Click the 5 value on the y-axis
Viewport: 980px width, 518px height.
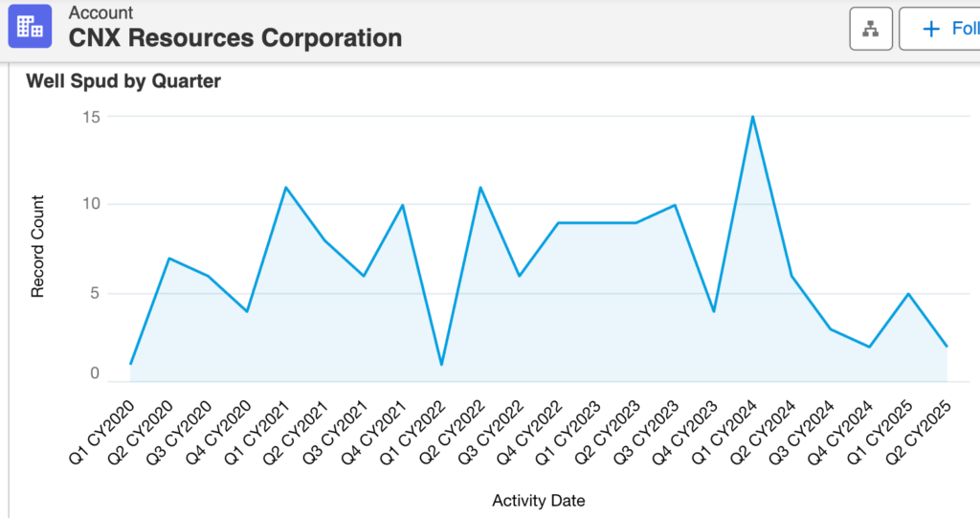[95, 293]
